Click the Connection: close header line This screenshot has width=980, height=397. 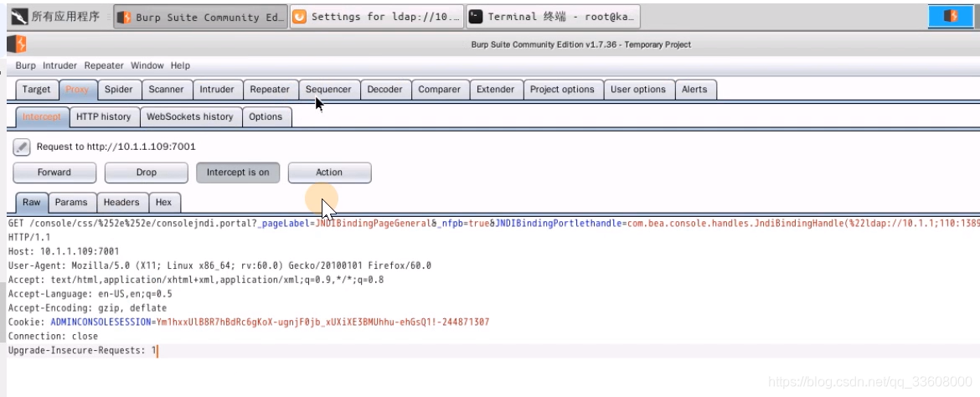[53, 337]
